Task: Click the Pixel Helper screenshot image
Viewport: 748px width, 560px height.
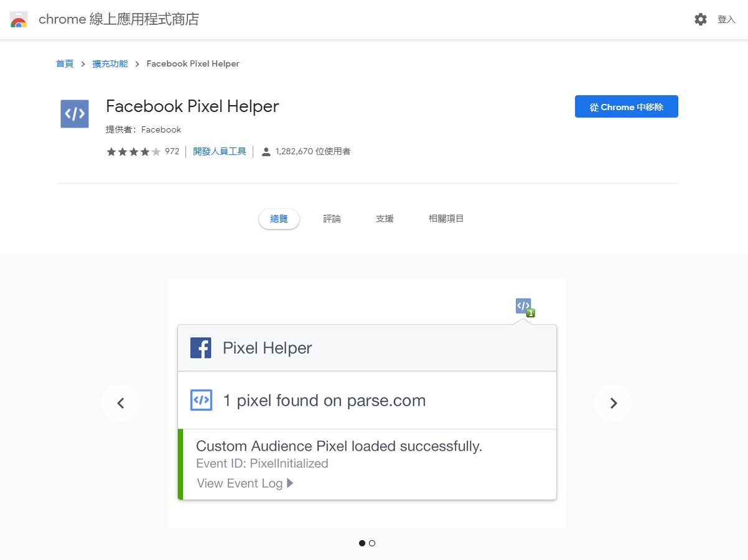Action: [367, 403]
